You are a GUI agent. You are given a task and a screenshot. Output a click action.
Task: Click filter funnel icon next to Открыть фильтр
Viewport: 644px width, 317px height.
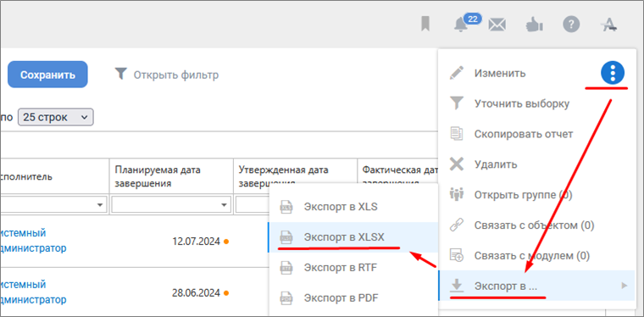[120, 74]
